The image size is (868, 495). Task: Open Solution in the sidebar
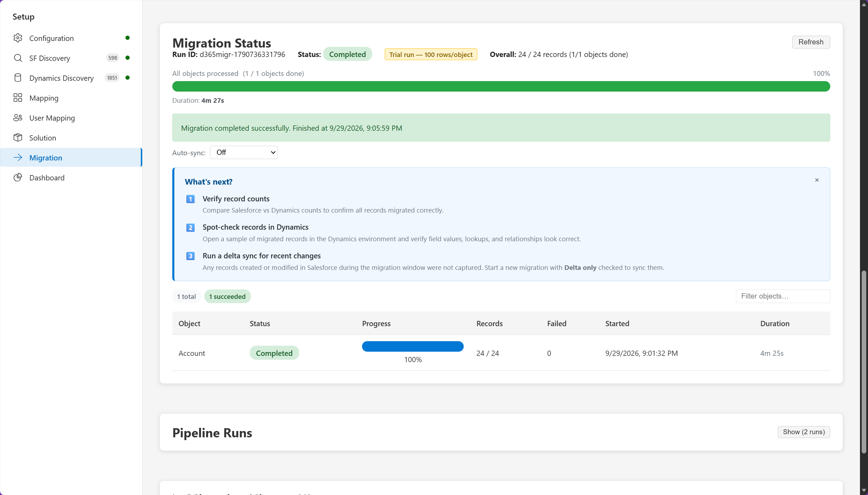click(x=71, y=138)
